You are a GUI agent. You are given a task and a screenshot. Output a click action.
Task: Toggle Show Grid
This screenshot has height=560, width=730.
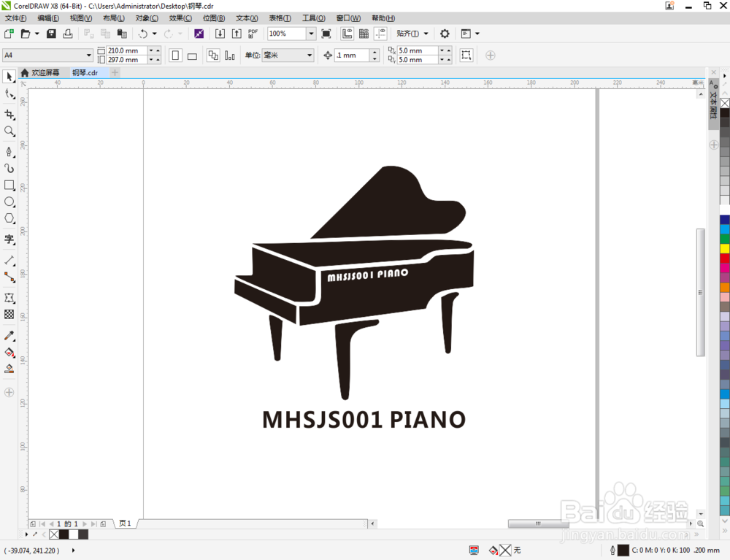[364, 34]
